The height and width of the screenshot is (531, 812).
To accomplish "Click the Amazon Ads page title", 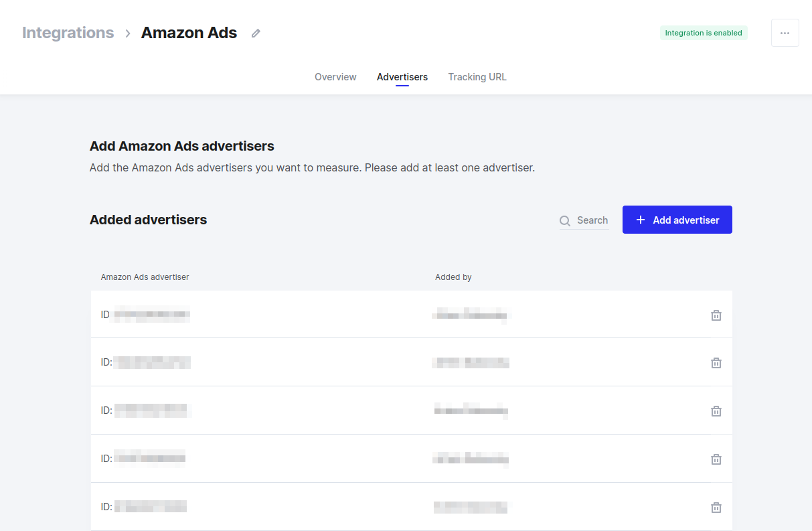I will point(189,33).
